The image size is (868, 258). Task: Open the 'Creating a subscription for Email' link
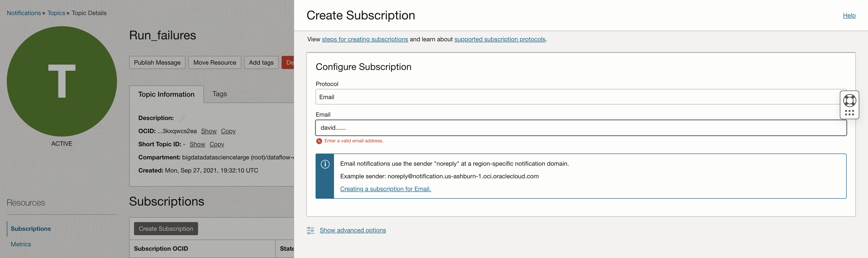pyautogui.click(x=385, y=189)
